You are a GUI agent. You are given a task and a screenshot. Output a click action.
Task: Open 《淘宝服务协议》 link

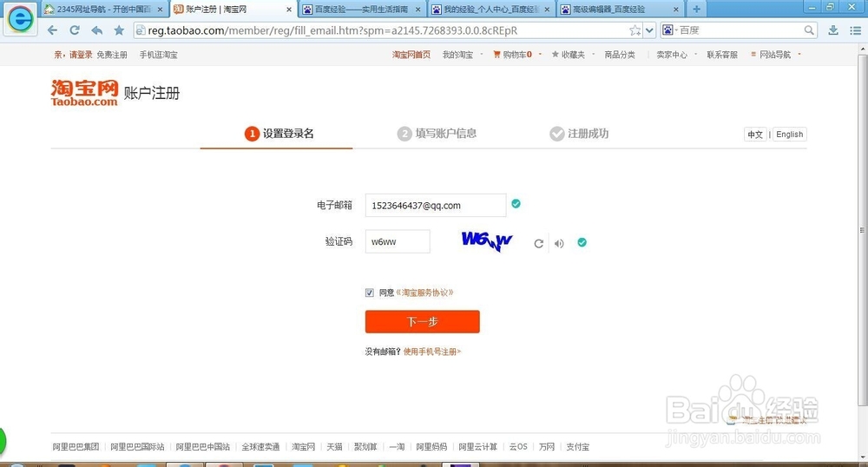click(424, 293)
